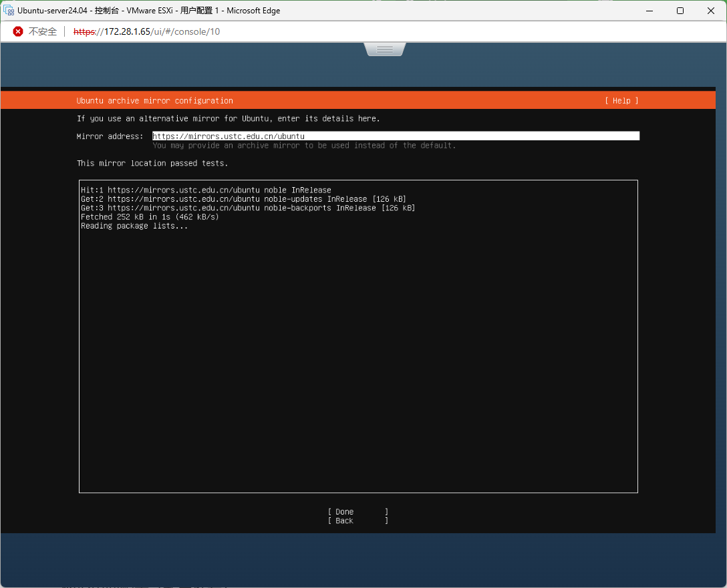Click the red insecure-connection warning icon
Screen dimensions: 727x588
pos(18,31)
